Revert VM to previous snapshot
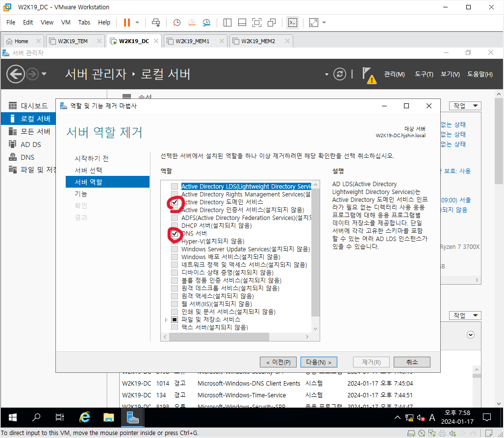 pos(192,23)
